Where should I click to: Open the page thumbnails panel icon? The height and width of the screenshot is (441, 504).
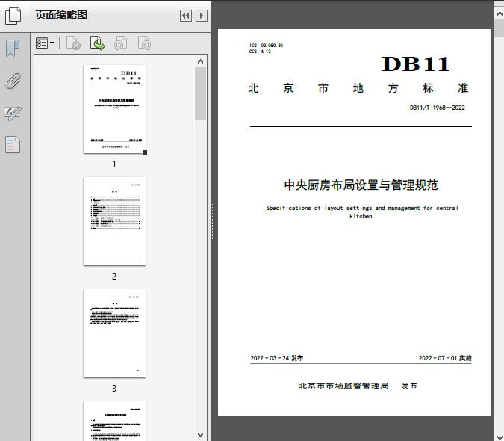pyautogui.click(x=13, y=16)
